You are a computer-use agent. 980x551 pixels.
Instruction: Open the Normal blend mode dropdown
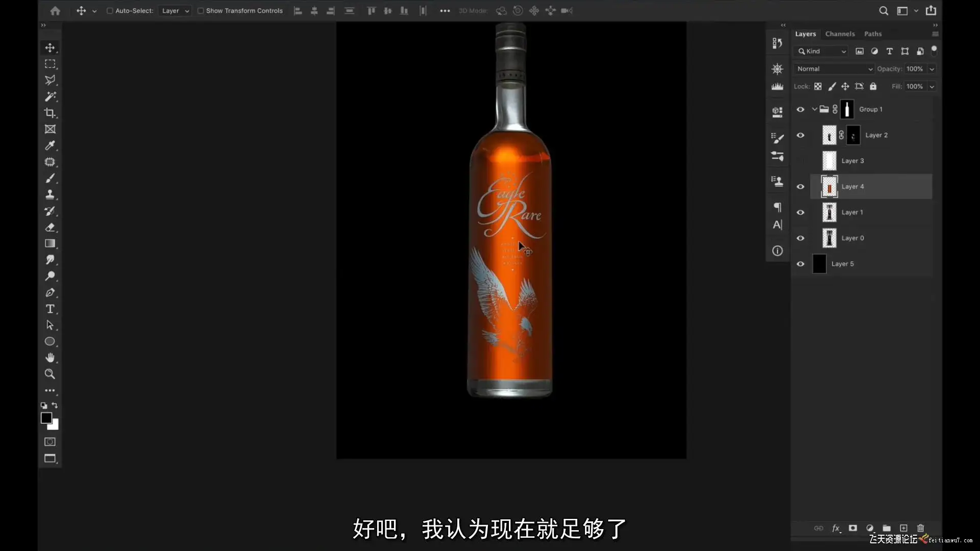834,69
